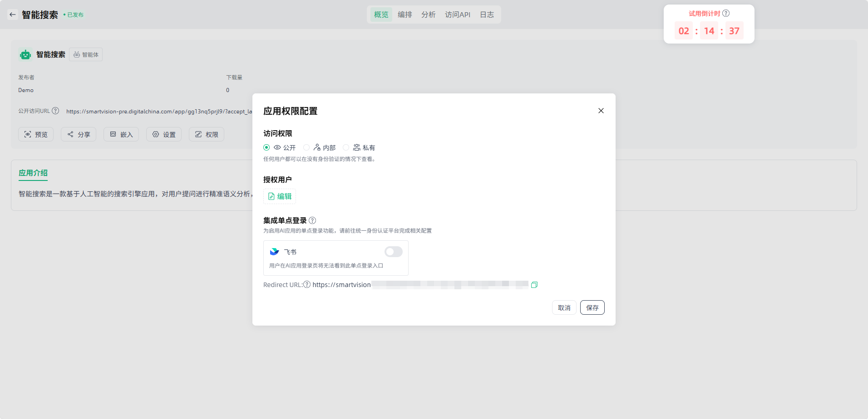Click the 应用介绍 section tab
The width and height of the screenshot is (868, 419).
33,173
